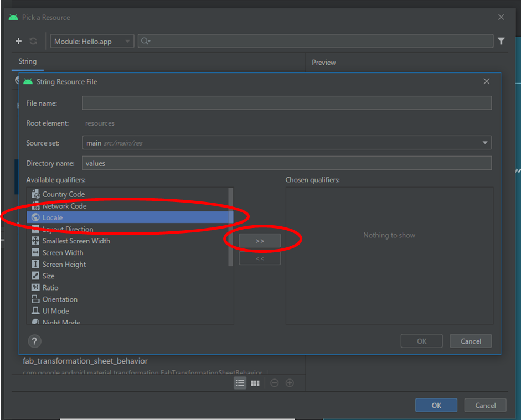This screenshot has width=521, height=420.
Task: Open the help question mark button
Action: pos(34,341)
